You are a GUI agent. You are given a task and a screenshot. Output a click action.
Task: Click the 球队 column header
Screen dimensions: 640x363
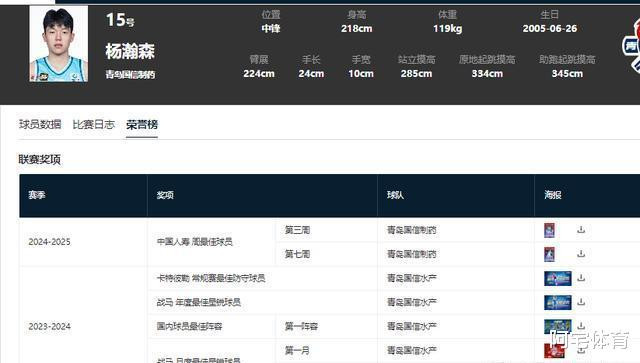pos(396,195)
